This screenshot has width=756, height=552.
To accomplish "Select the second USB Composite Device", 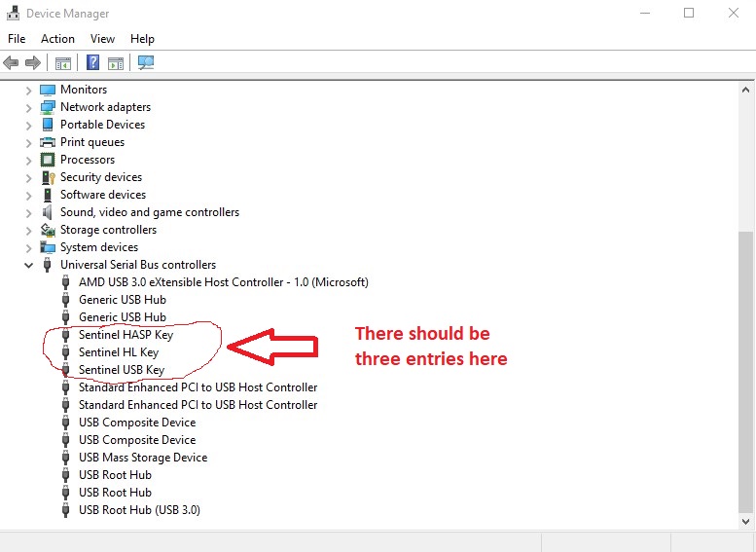I will tap(137, 440).
